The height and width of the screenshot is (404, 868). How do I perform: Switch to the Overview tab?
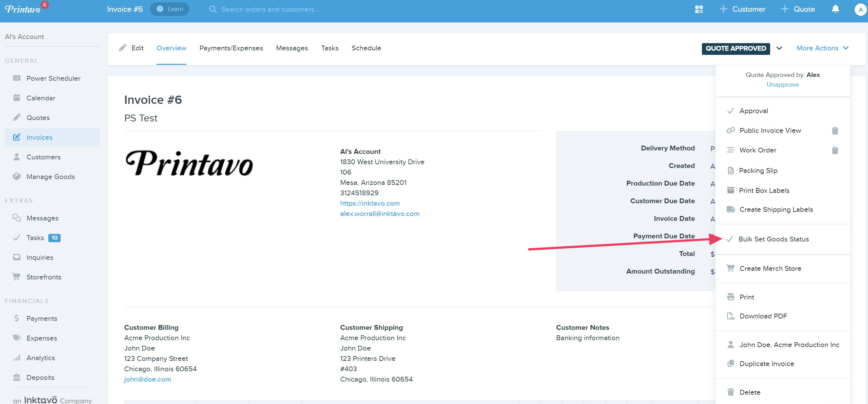[x=171, y=48]
